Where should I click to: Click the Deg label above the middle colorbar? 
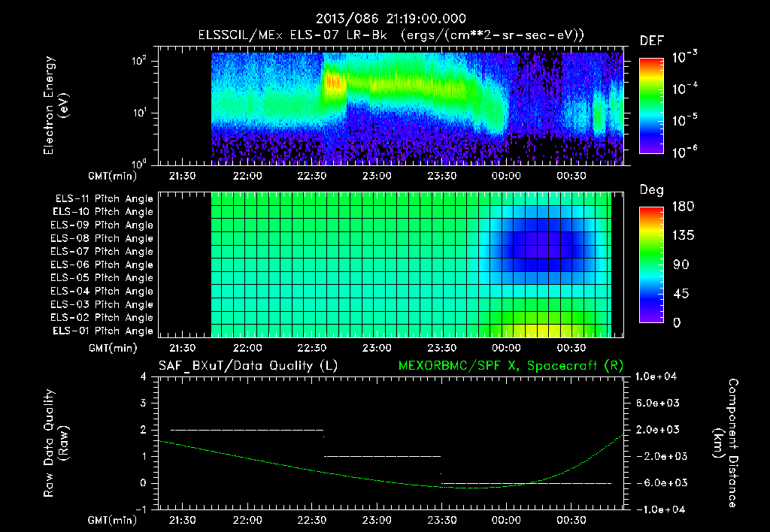point(652,190)
